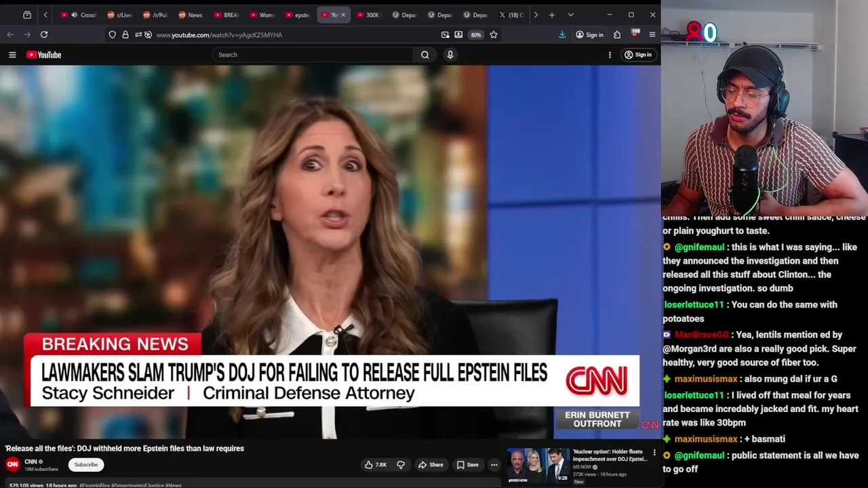The image size is (868, 488).
Task: Focus the YouTube search box
Action: [313, 55]
